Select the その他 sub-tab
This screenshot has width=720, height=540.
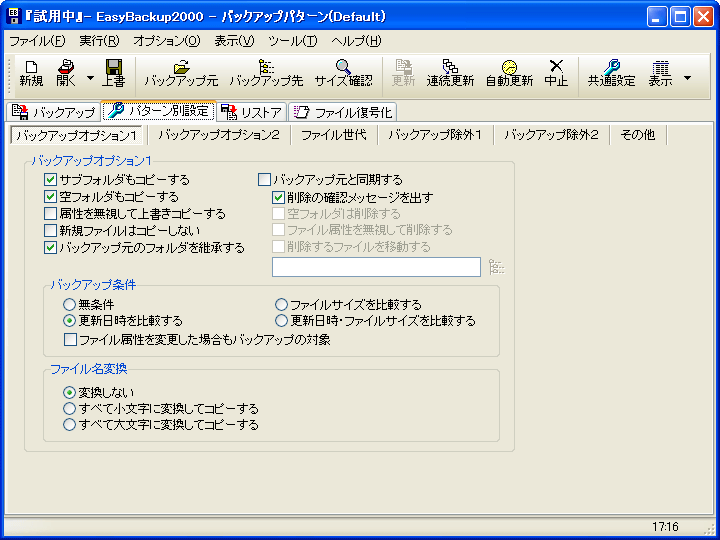point(637,135)
